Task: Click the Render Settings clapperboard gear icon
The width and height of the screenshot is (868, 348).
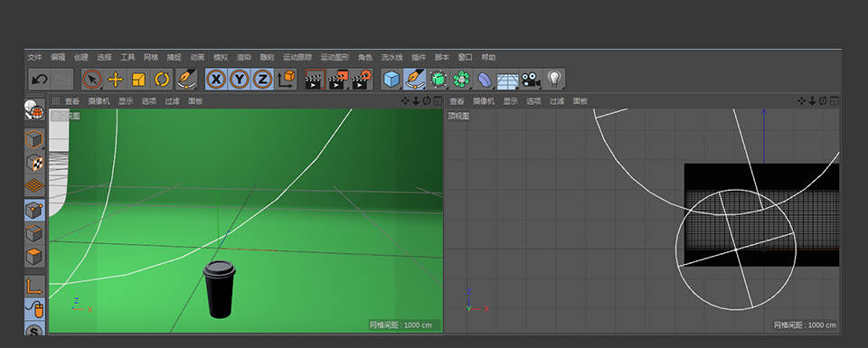Action: tap(362, 80)
